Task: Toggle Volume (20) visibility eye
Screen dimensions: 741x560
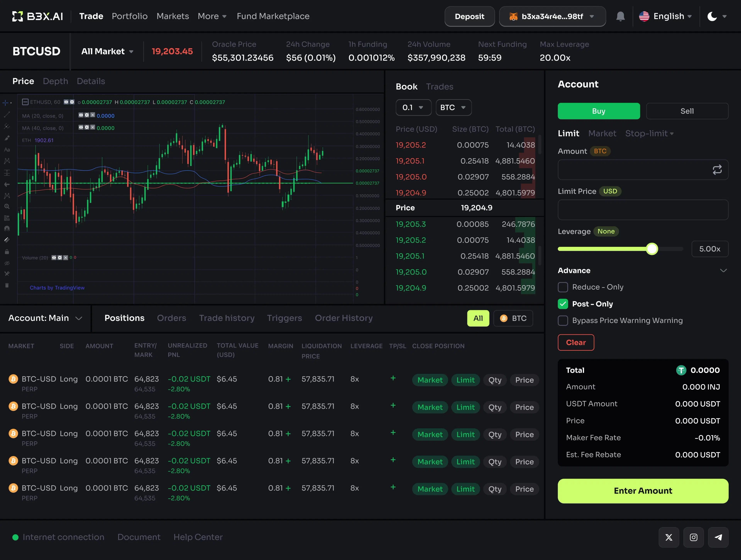Action: click(54, 257)
